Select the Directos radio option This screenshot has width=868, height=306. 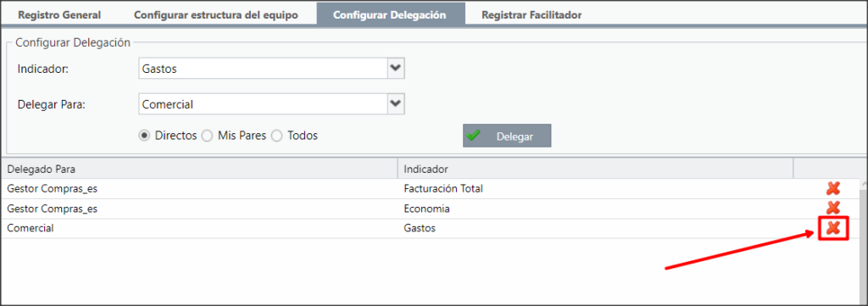click(x=145, y=136)
